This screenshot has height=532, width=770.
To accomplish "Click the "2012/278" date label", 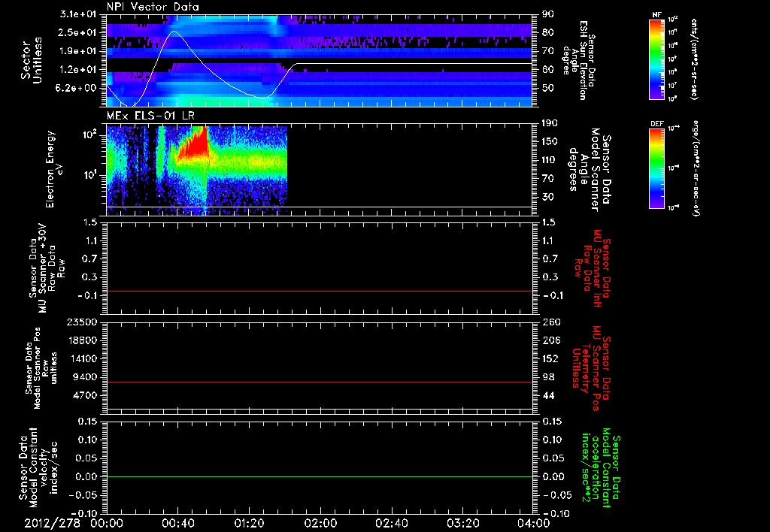I will tap(52, 523).
